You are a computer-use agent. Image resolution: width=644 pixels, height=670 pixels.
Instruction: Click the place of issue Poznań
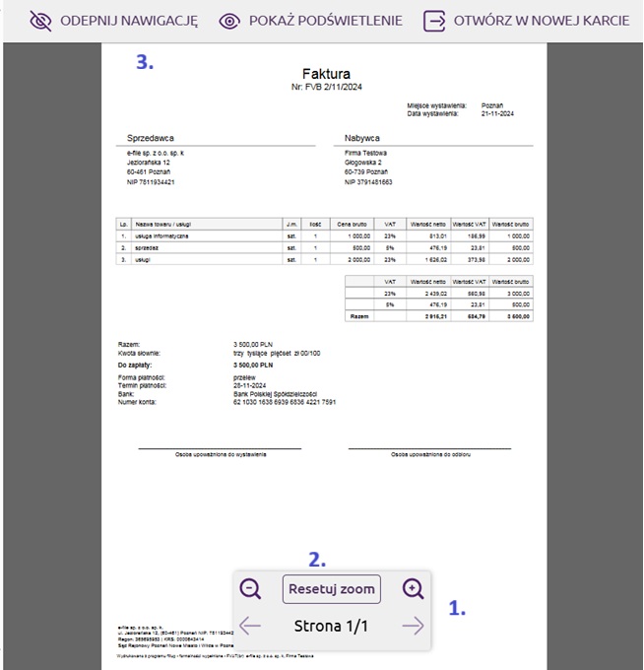[x=492, y=105]
